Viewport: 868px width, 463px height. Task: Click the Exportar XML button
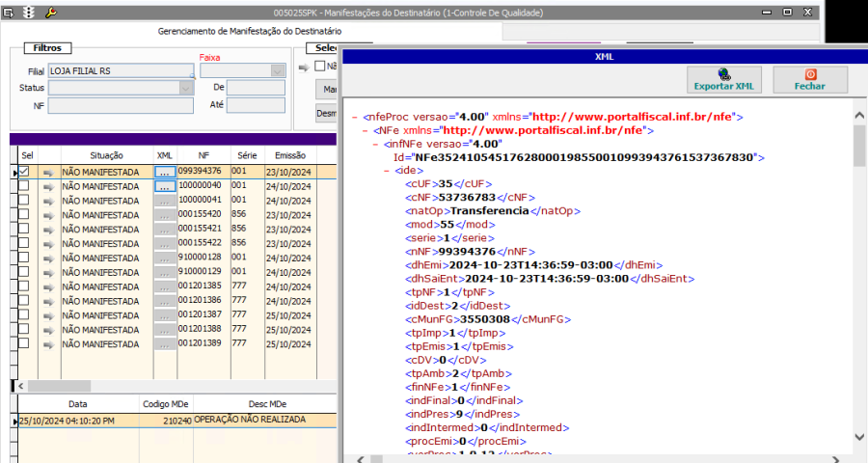point(723,79)
